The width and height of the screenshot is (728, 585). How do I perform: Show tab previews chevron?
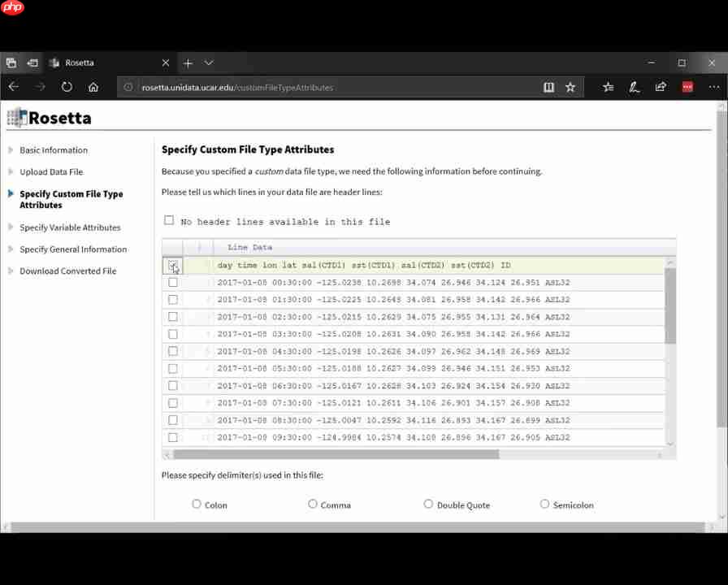point(209,63)
